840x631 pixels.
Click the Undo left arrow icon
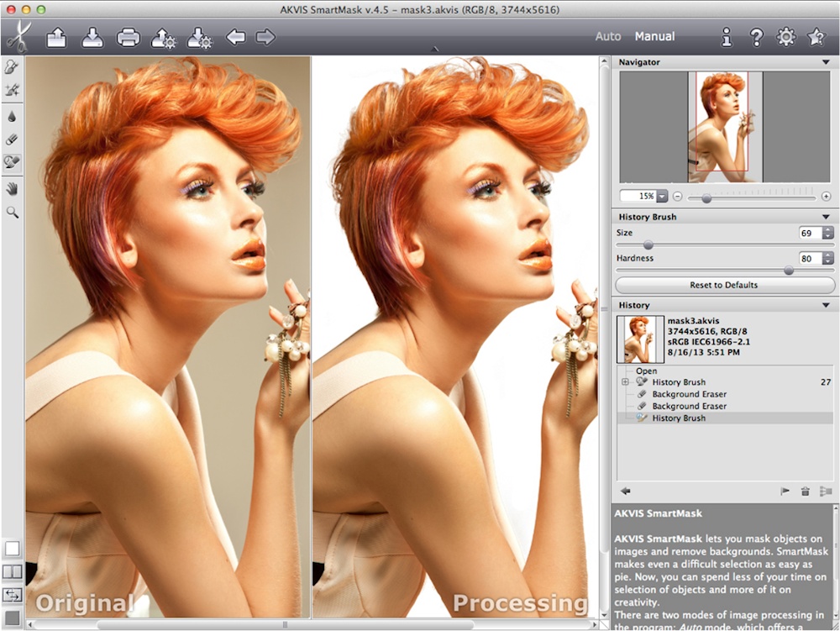tap(236, 38)
